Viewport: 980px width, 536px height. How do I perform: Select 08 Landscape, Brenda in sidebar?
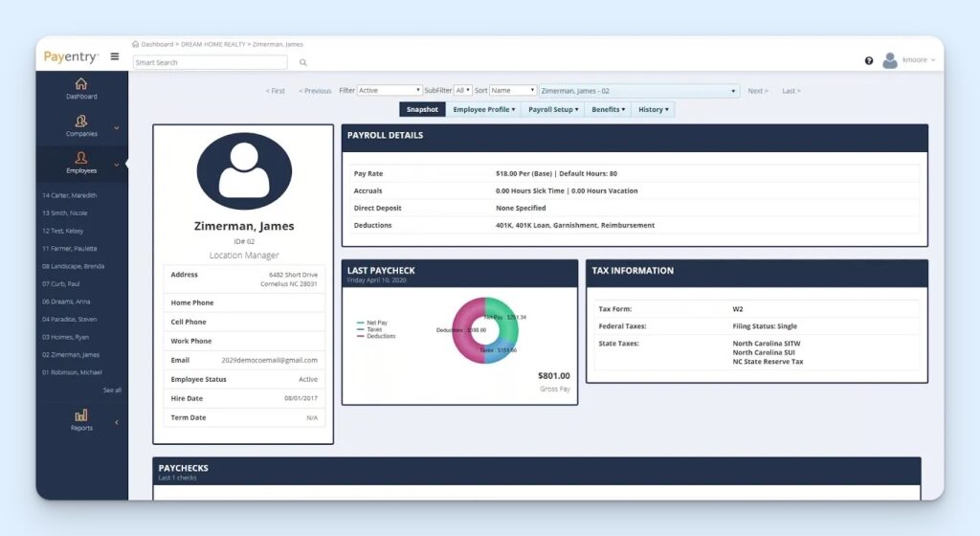tap(73, 266)
